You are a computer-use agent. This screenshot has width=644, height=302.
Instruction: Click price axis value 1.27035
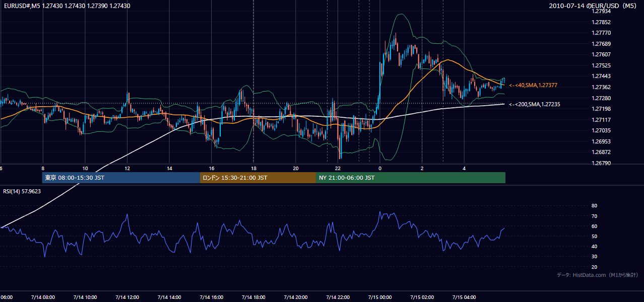click(602, 130)
